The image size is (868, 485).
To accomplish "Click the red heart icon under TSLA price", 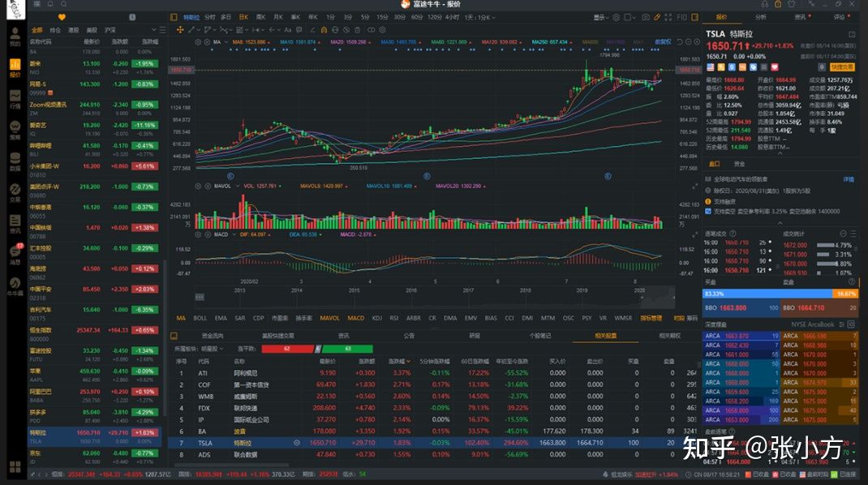I will point(775,67).
